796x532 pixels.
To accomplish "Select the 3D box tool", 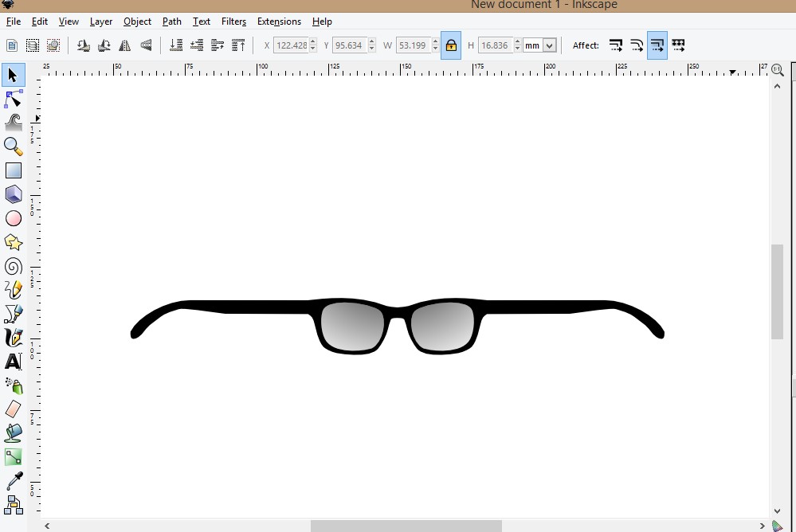I will coord(13,194).
